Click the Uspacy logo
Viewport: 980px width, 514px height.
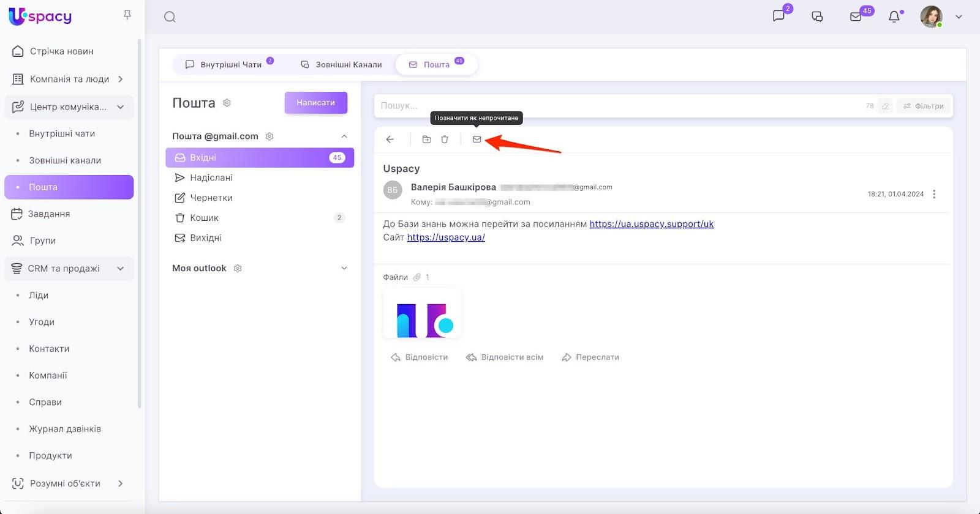40,17
